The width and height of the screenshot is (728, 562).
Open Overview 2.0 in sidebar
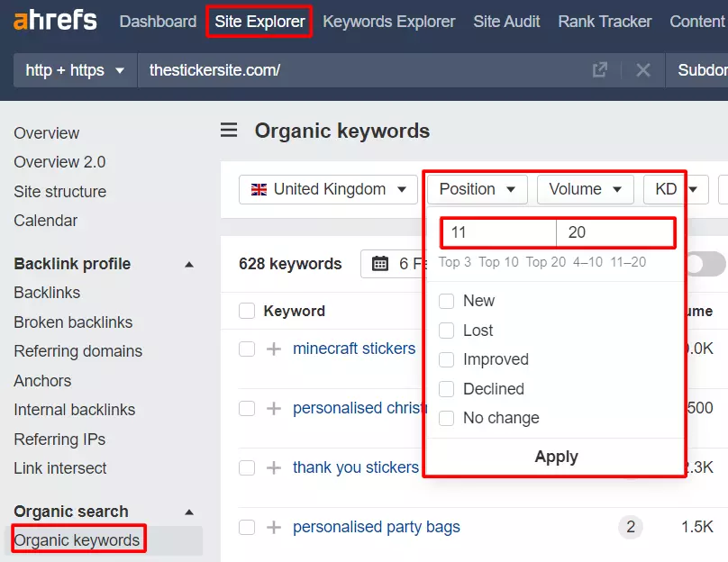click(59, 162)
